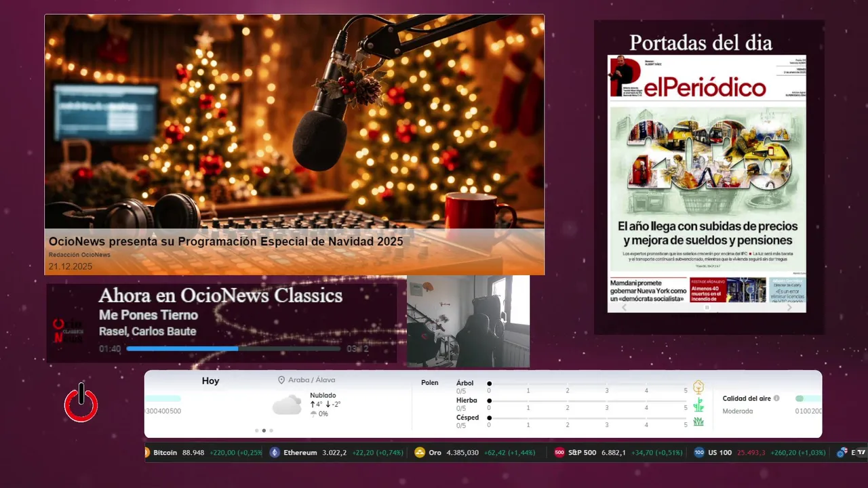Viewport: 868px width, 488px height.
Task: Click the 01:40 elapsed time
Action: 110,349
